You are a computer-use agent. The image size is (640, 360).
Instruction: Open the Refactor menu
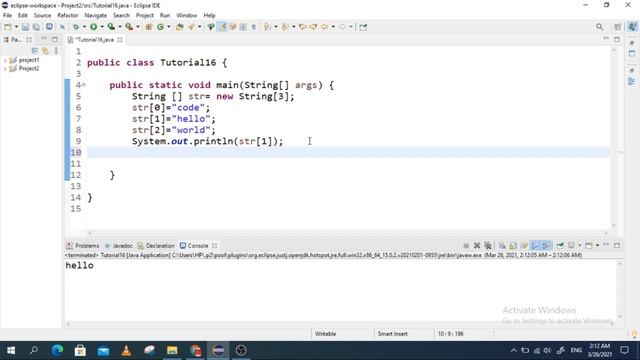point(68,15)
